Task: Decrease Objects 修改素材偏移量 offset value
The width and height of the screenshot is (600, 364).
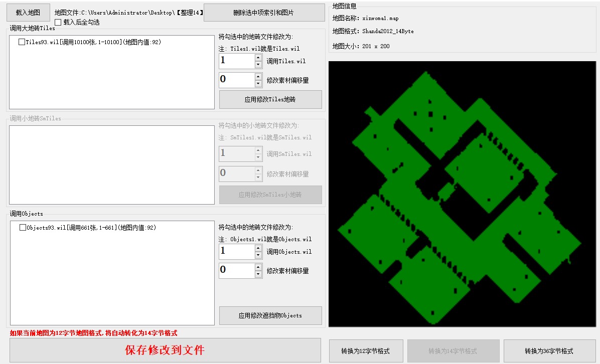Action: pyautogui.click(x=258, y=274)
